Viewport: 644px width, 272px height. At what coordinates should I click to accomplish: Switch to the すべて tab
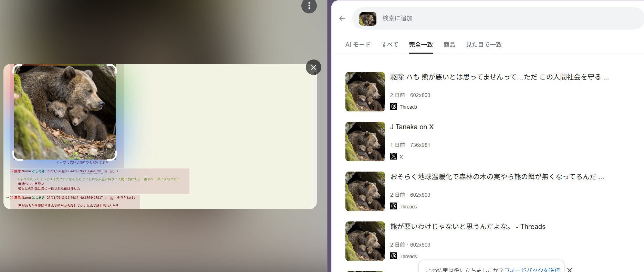[x=390, y=45]
